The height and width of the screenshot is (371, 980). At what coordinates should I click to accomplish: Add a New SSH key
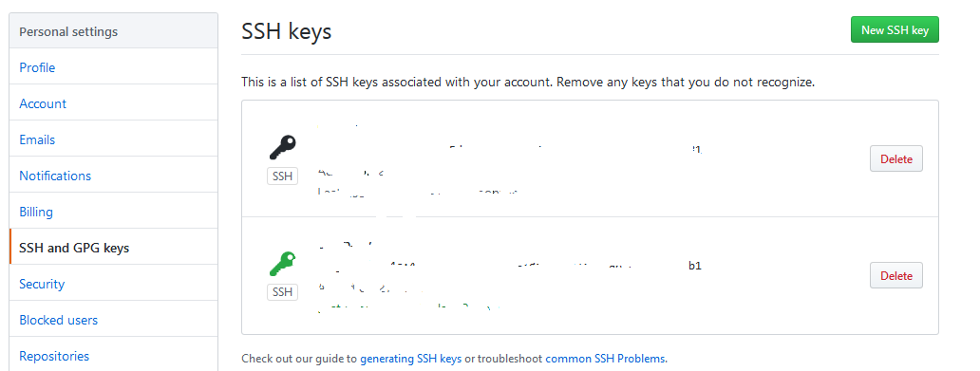pos(895,30)
